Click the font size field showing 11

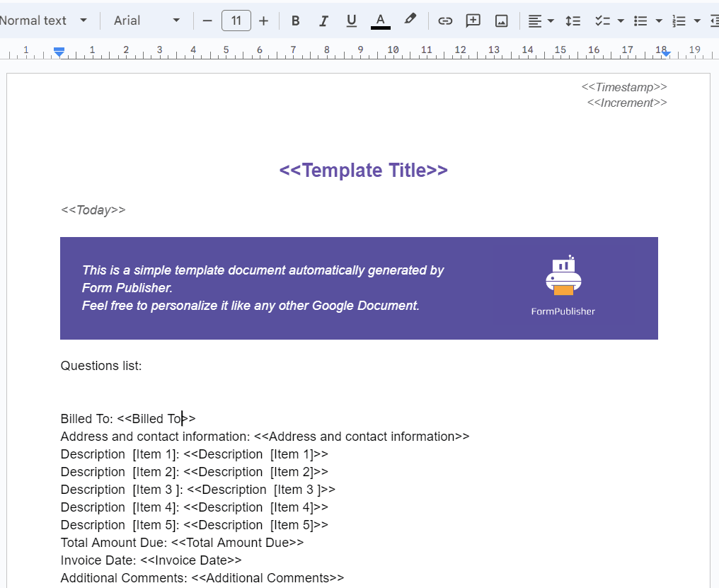[236, 21]
